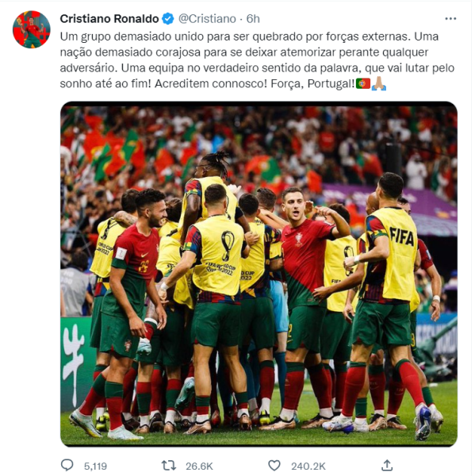
Task: Click the tweet text beginning 'Um grupo demasiado'
Action: [257, 59]
